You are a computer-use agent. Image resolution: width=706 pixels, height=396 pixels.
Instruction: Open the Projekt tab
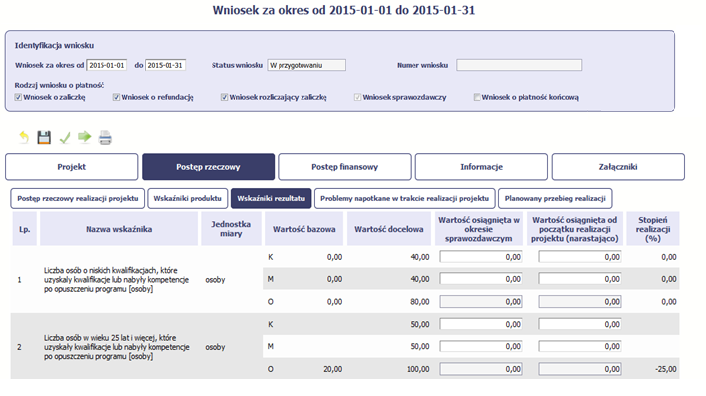(x=72, y=167)
